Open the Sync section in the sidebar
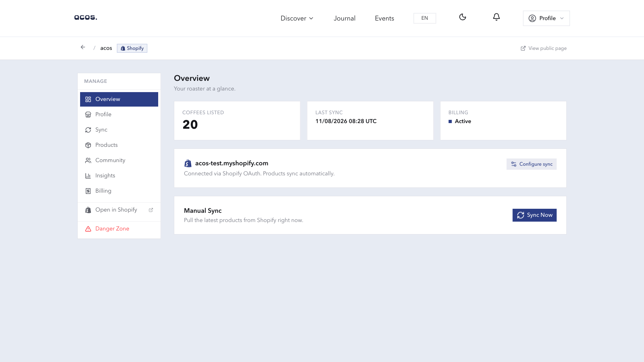 119,130
